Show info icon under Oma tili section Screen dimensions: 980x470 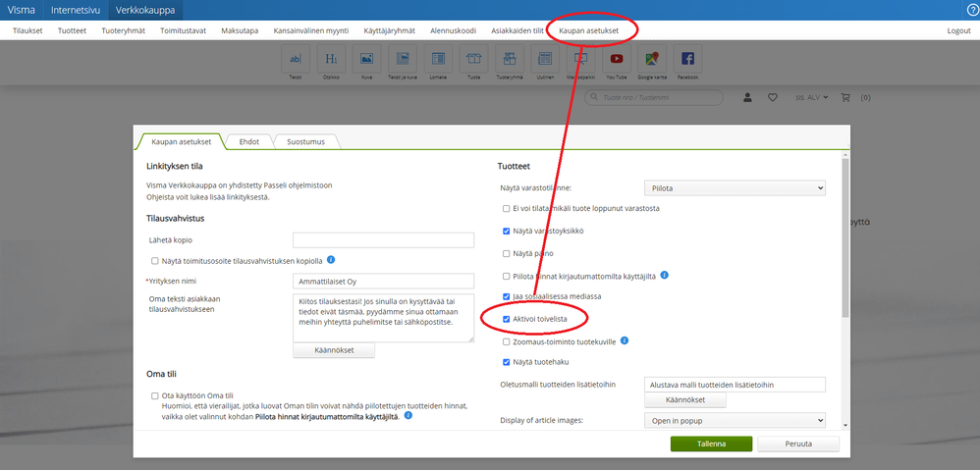tap(408, 415)
